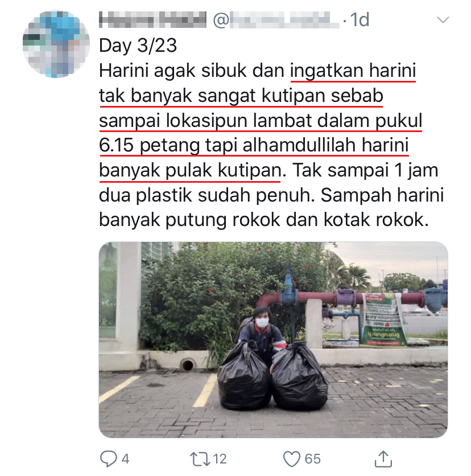
Task: Open the blurred profile avatar
Action: pos(56,44)
